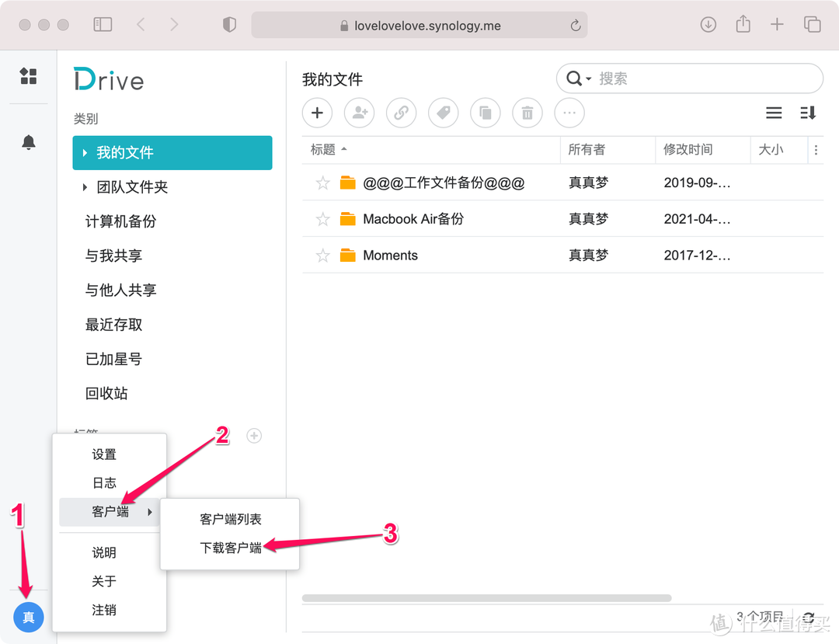Image resolution: width=839 pixels, height=644 pixels.
Task: Toggle star on @@@工作文件备份@@@ folder
Action: [x=323, y=183]
